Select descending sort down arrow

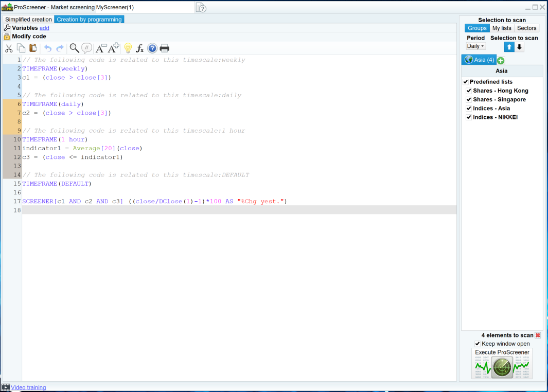click(x=520, y=47)
